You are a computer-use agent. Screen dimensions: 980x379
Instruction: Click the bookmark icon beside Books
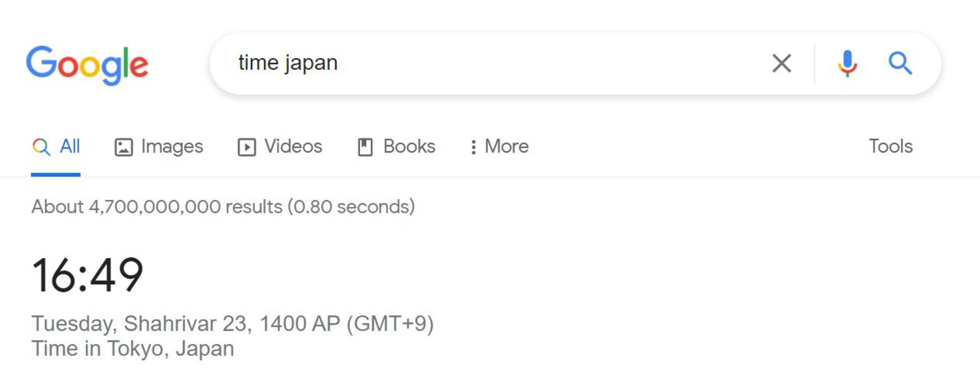[x=365, y=147]
